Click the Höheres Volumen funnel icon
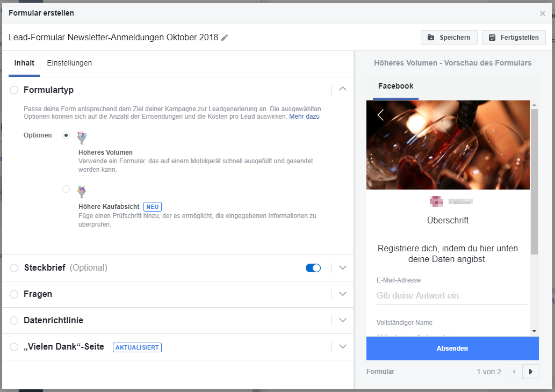555x392 pixels. pyautogui.click(x=82, y=137)
